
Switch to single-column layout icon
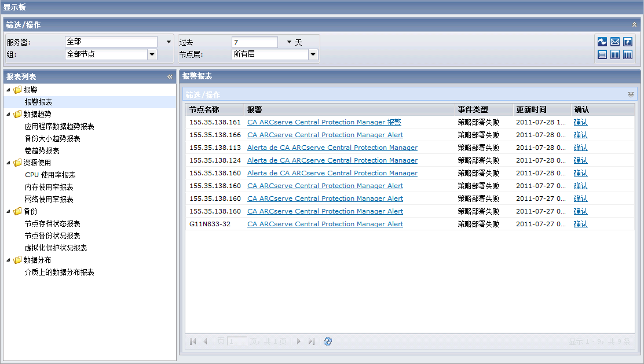pos(602,55)
